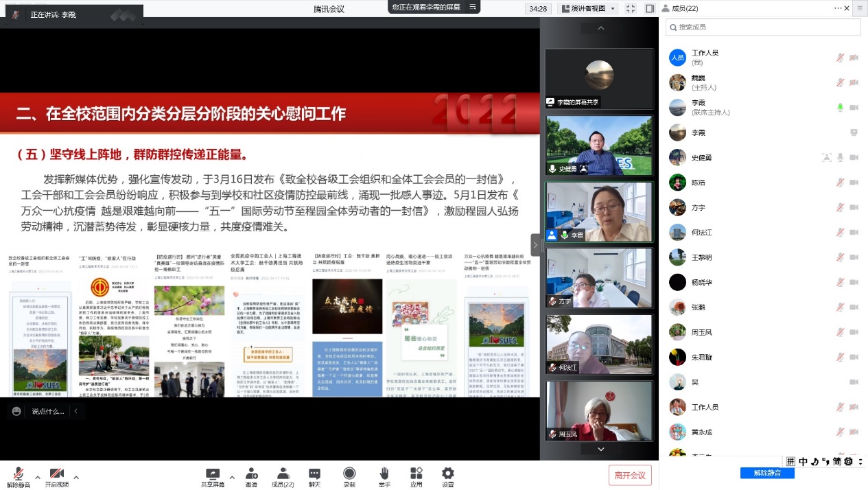Click the 搜索成员 search field

click(x=763, y=27)
